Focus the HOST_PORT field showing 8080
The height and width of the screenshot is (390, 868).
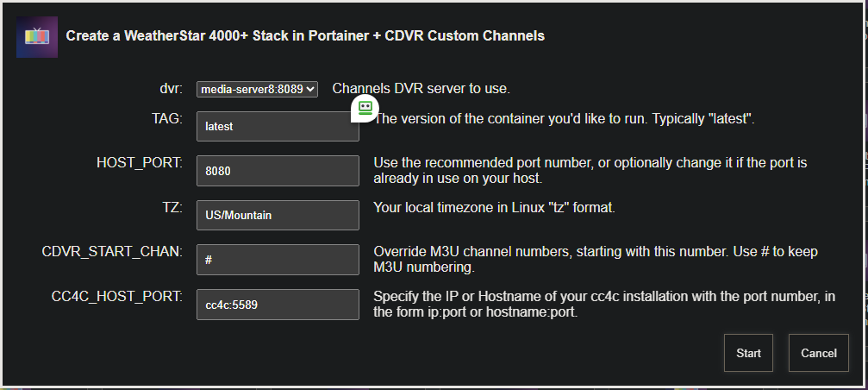(277, 171)
